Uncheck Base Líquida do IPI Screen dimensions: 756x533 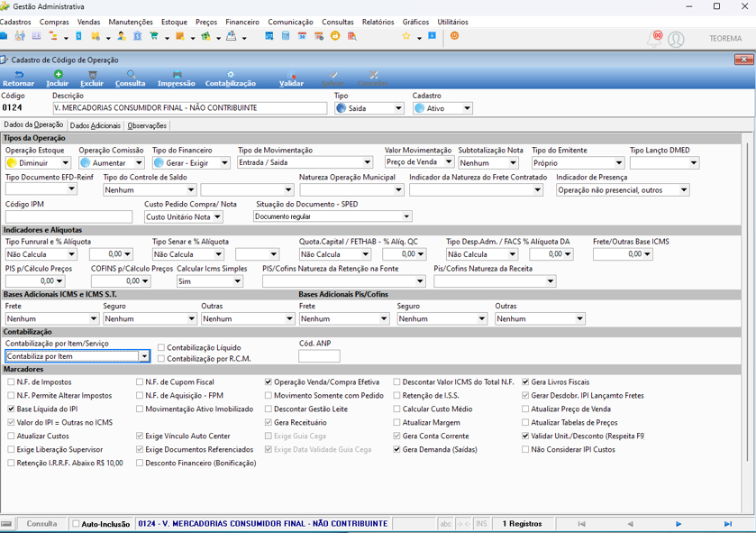click(11, 409)
